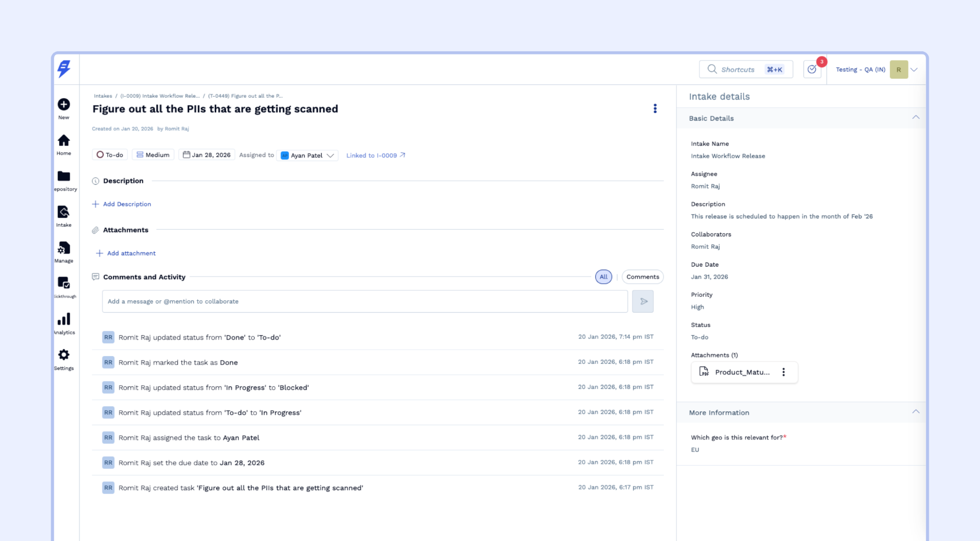Click the send message arrow button

pos(643,301)
